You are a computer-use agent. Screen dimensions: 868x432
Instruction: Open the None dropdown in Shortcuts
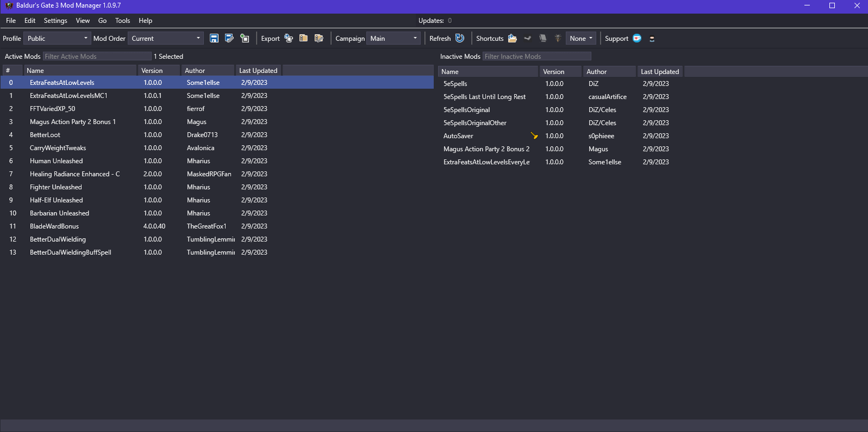pyautogui.click(x=581, y=39)
